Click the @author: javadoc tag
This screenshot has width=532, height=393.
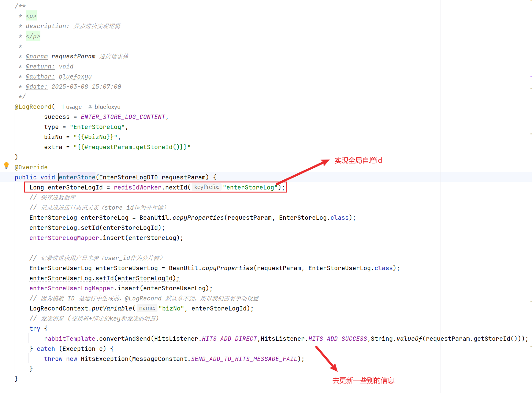[x=40, y=76]
